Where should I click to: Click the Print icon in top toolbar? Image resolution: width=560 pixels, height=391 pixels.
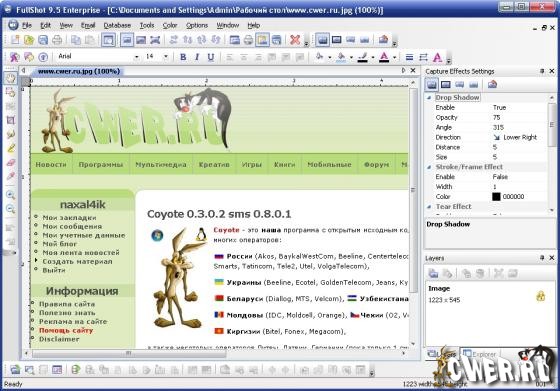pos(57,40)
